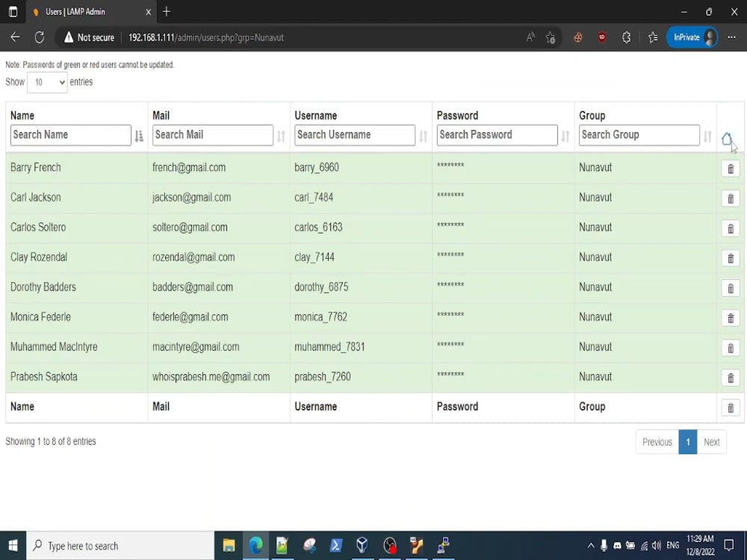The height and width of the screenshot is (560, 747).
Task: Toggle sort order on the Username column
Action: click(424, 135)
